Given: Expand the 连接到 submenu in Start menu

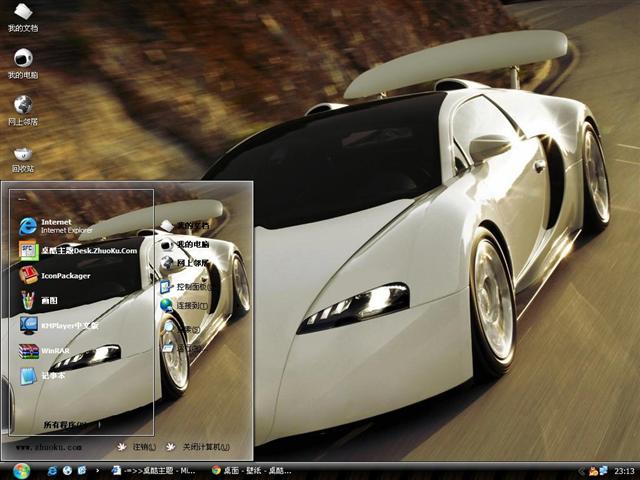Looking at the screenshot, I should click(190, 306).
